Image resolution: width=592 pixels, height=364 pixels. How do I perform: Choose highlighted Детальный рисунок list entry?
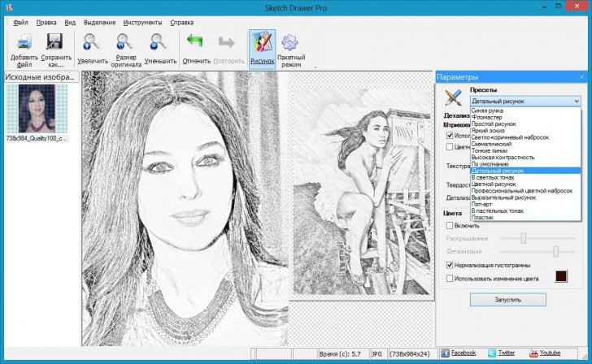(525, 171)
